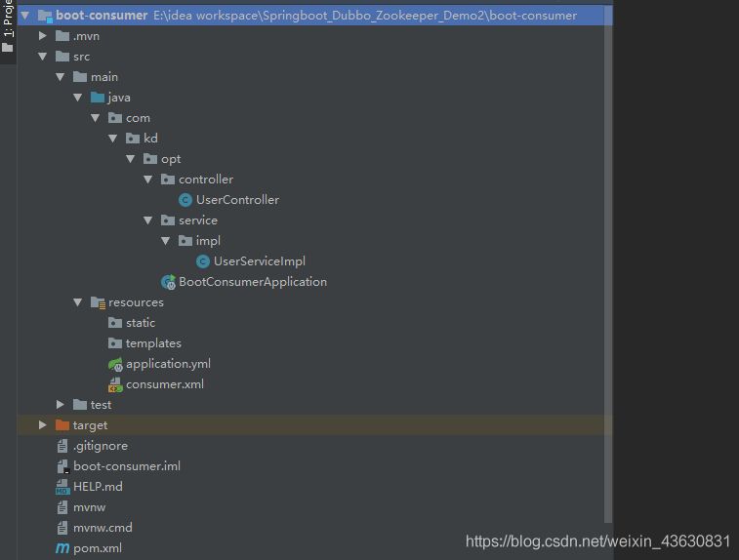The width and height of the screenshot is (739, 560).
Task: Click the resources root folder icon
Action: point(98,302)
